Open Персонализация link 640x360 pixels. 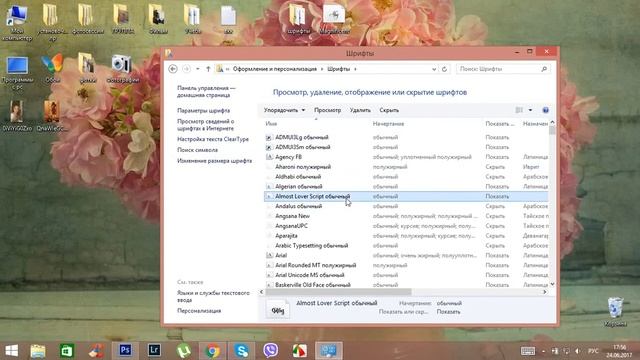[x=199, y=311]
